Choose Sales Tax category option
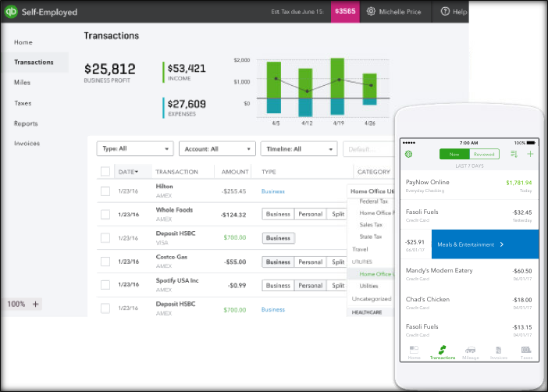Screen dimensions: 548x392 pyautogui.click(x=371, y=224)
